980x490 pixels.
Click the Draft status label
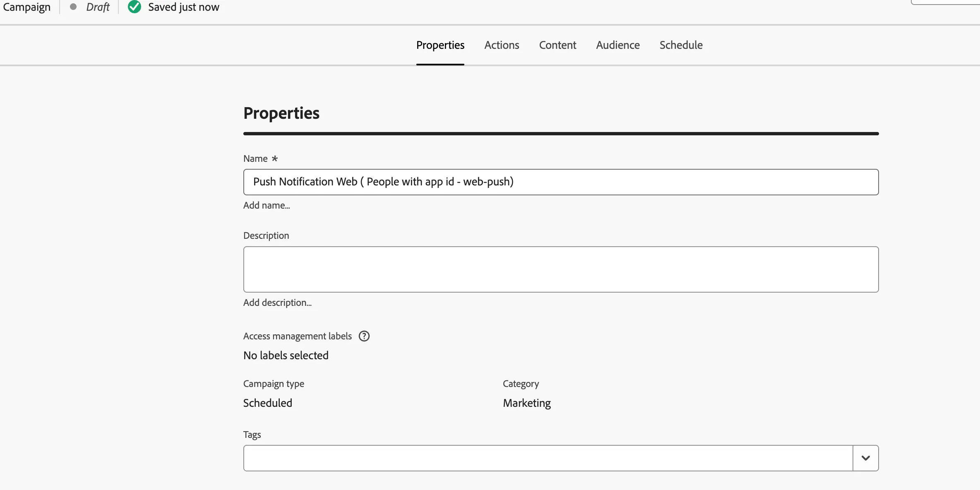[x=98, y=7]
